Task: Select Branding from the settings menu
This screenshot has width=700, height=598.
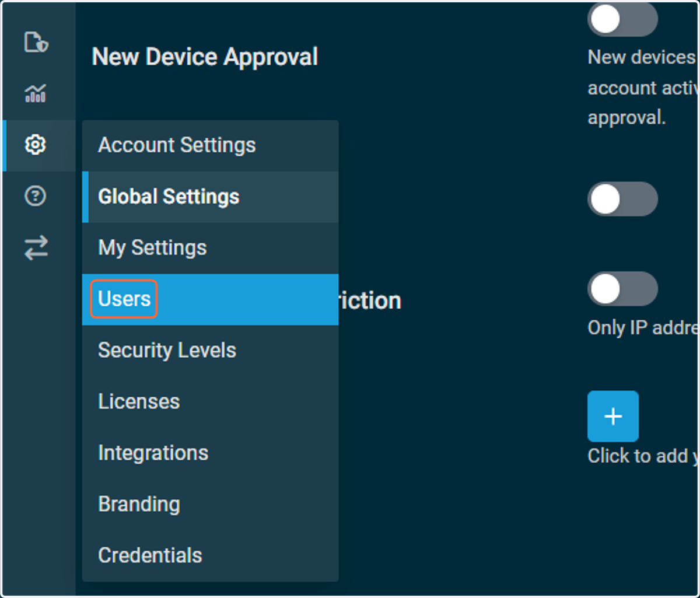Action: (211, 505)
